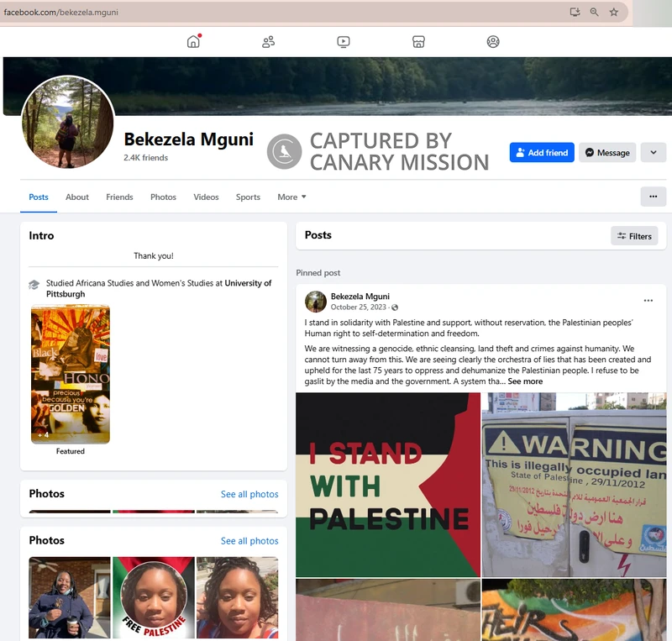
Task: Click the install app icon in address bar
Action: click(575, 12)
